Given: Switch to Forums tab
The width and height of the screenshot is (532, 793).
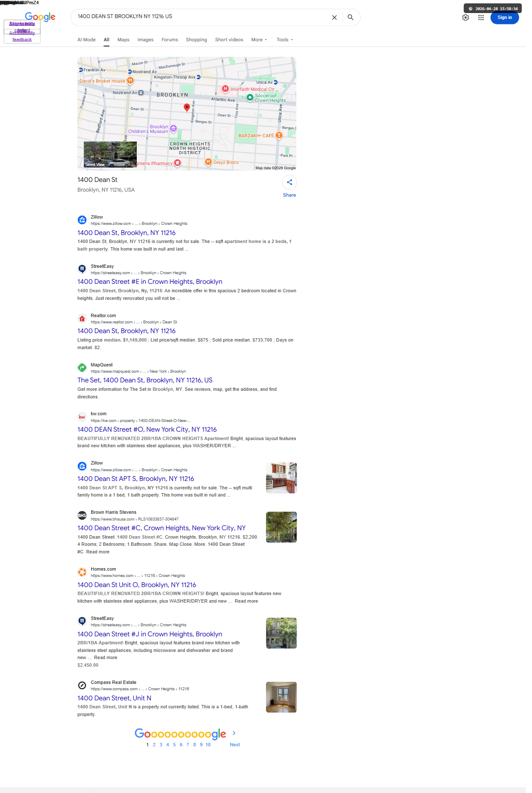Looking at the screenshot, I should tap(170, 40).
